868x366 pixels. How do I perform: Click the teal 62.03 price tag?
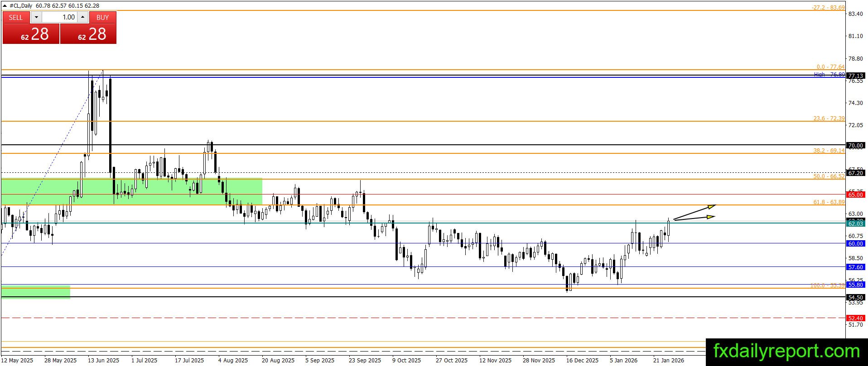coord(856,223)
